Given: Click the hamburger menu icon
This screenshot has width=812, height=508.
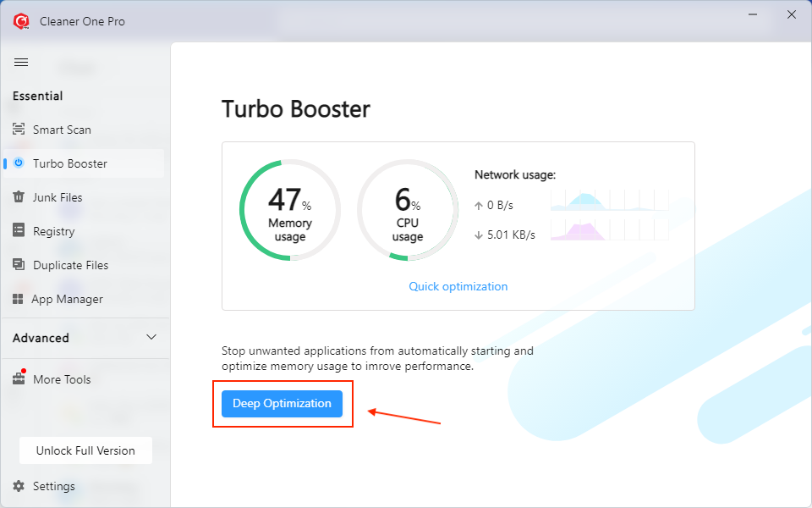Looking at the screenshot, I should pyautogui.click(x=21, y=63).
